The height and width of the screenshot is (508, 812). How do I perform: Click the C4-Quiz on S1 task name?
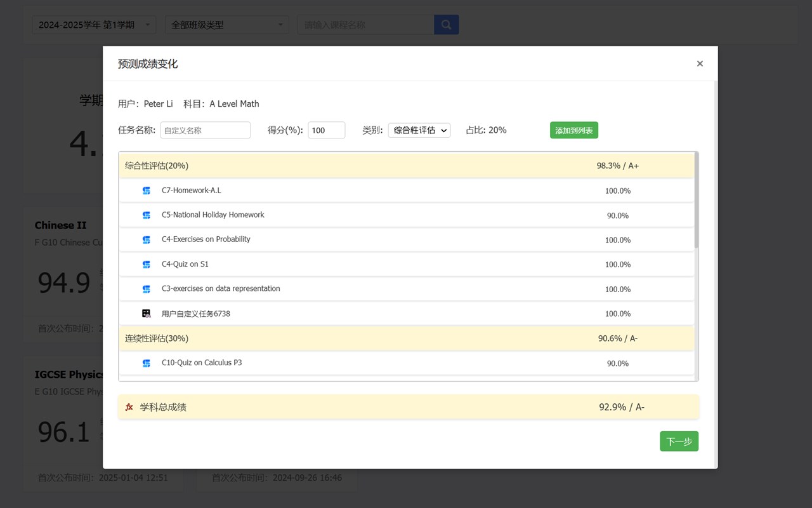tap(185, 264)
